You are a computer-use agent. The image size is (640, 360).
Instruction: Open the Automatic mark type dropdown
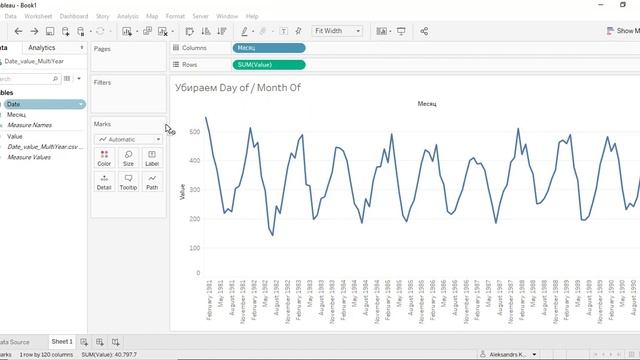(129, 139)
